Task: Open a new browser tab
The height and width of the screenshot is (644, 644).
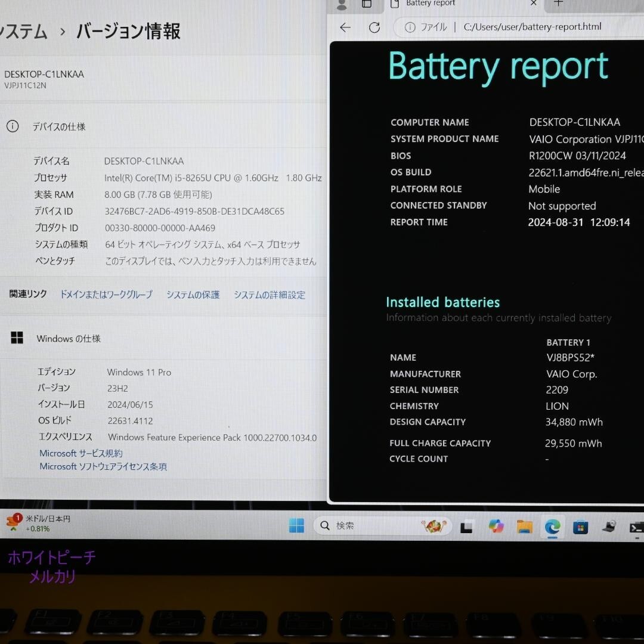Action: (x=558, y=3)
